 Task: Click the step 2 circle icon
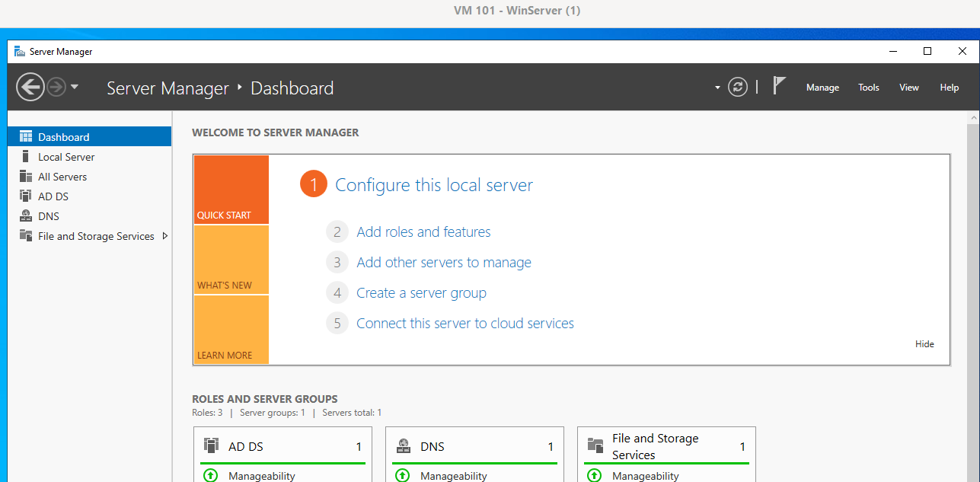(x=337, y=231)
